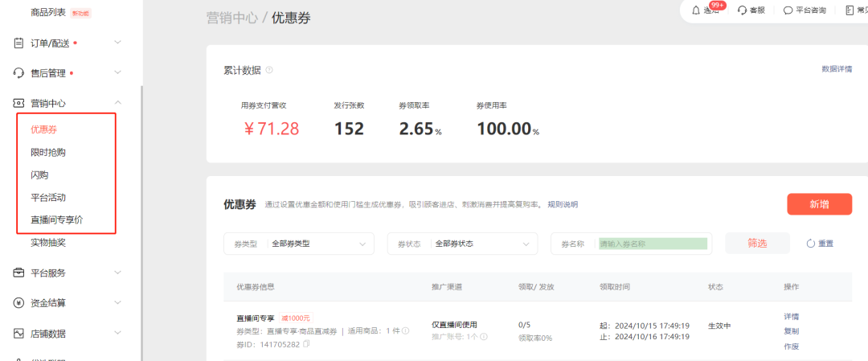This screenshot has width=868, height=361.
Task: Click the info icon next to 适用商品
Action: click(x=405, y=330)
